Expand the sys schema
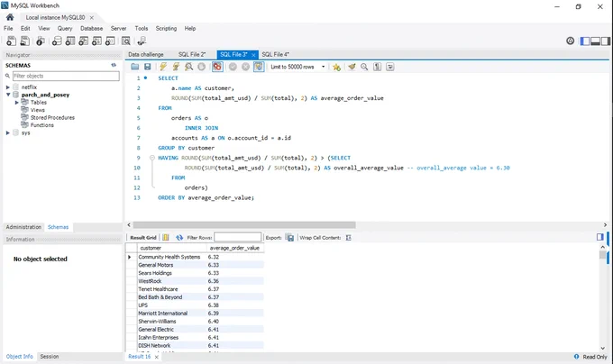 pos(8,132)
